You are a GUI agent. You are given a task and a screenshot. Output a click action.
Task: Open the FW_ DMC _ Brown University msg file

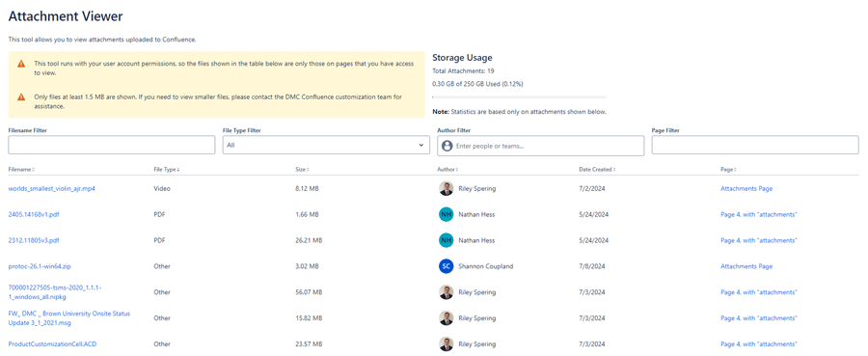tap(69, 318)
